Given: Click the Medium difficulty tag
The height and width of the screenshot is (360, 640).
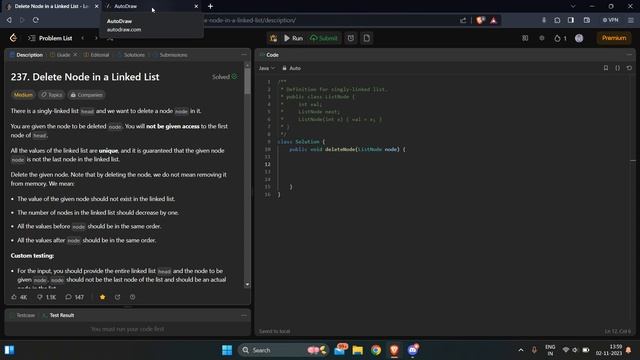Looking at the screenshot, I should pos(23,95).
